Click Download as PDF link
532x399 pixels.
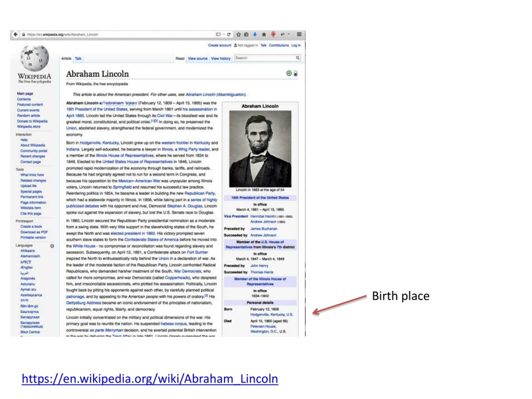pyautogui.click(x=34, y=232)
